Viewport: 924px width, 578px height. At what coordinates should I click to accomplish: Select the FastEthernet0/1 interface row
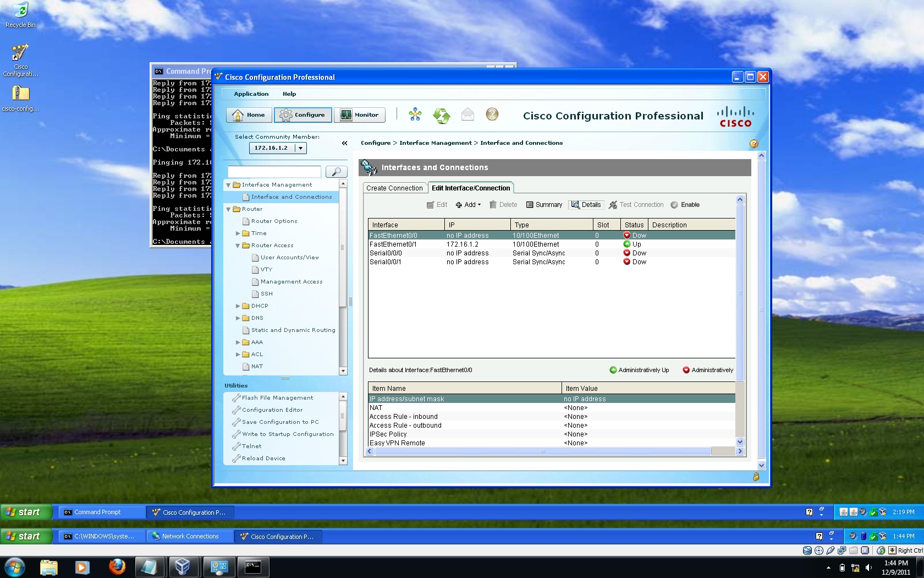[x=552, y=244]
